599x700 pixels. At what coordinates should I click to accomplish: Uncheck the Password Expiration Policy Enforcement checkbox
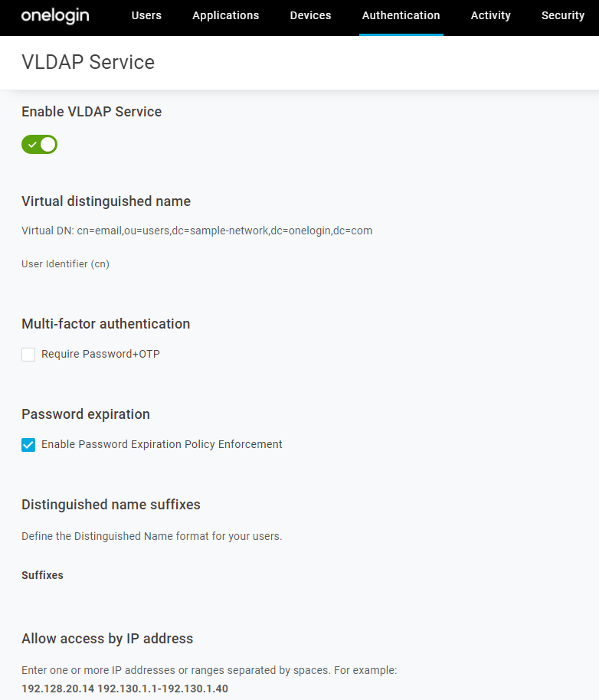28,445
